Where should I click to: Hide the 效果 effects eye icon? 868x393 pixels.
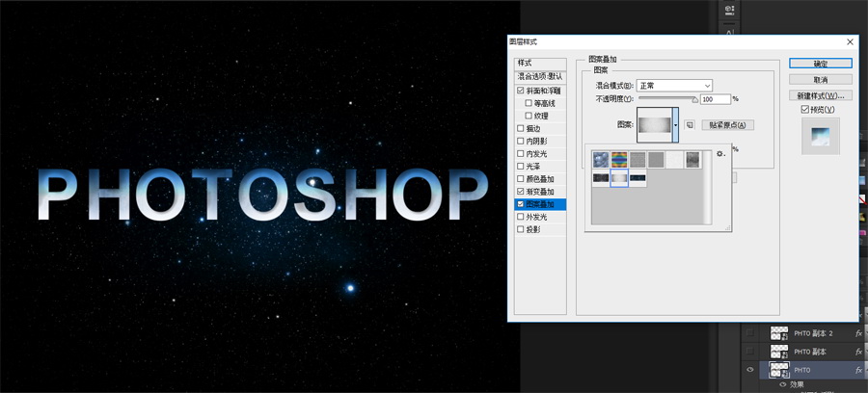coord(783,384)
